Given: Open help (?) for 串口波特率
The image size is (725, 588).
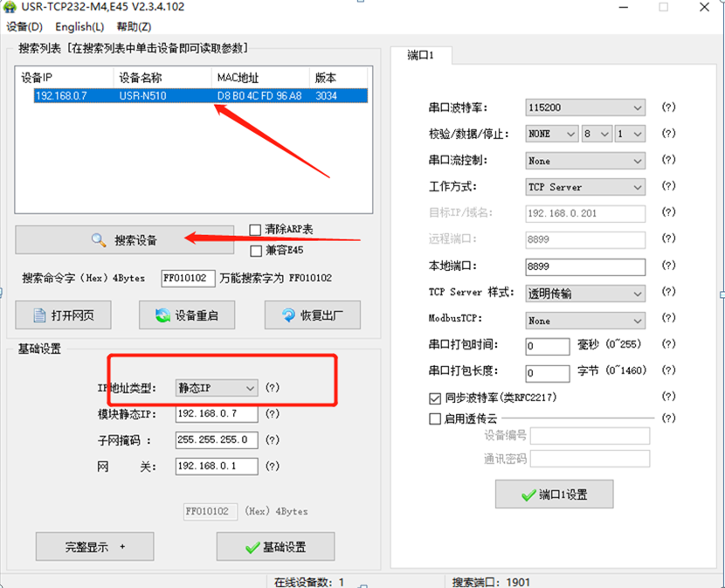Looking at the screenshot, I should 668,107.
